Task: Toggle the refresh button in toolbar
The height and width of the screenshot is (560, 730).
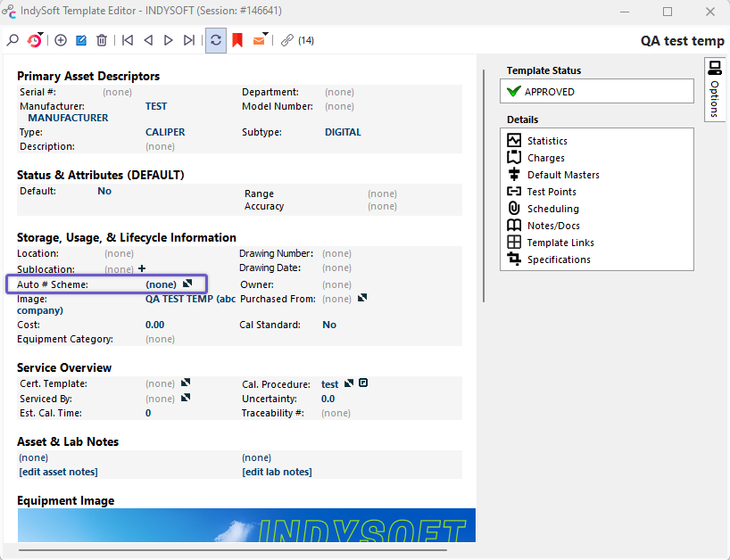Action: pyautogui.click(x=215, y=40)
